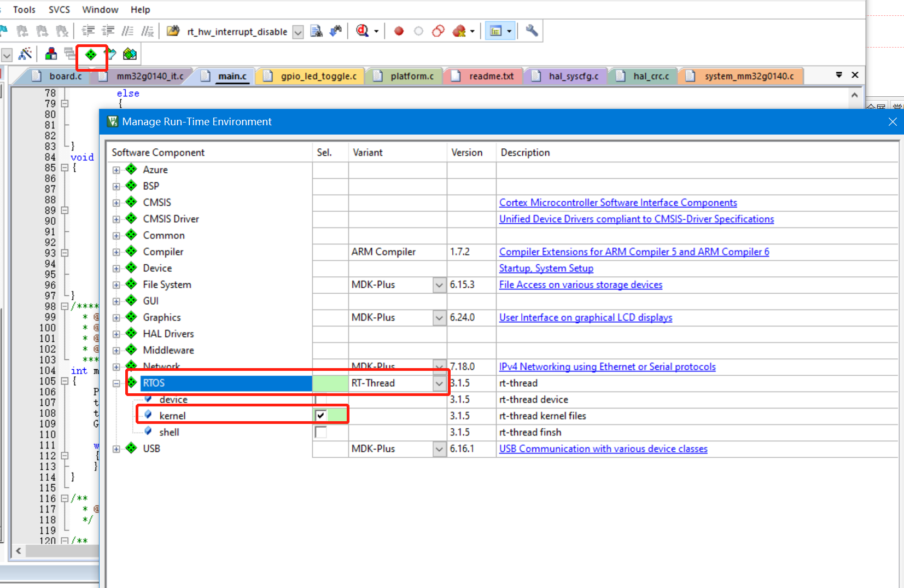
Task: Click Manage Project Items icon
Action: tap(51, 54)
